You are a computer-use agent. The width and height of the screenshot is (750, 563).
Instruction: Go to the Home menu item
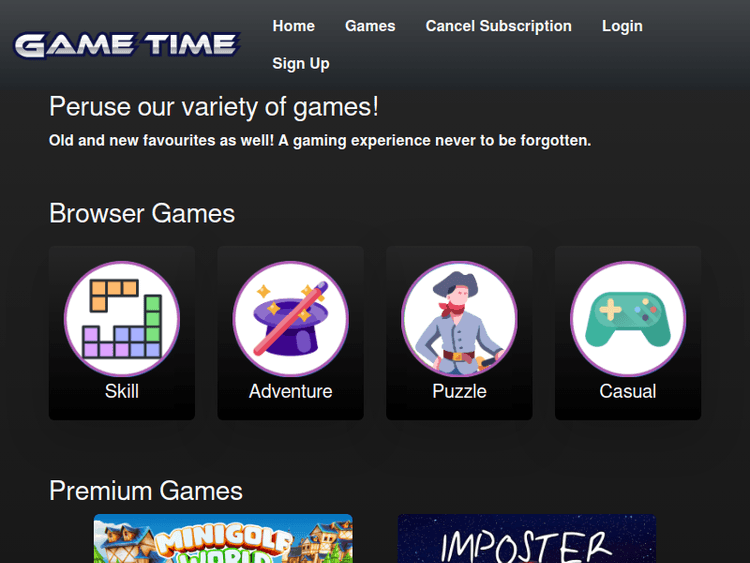(294, 26)
